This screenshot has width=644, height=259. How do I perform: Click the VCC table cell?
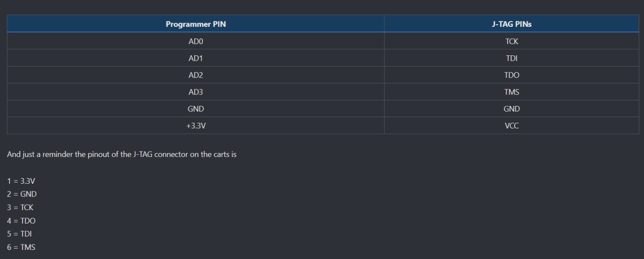tap(511, 126)
